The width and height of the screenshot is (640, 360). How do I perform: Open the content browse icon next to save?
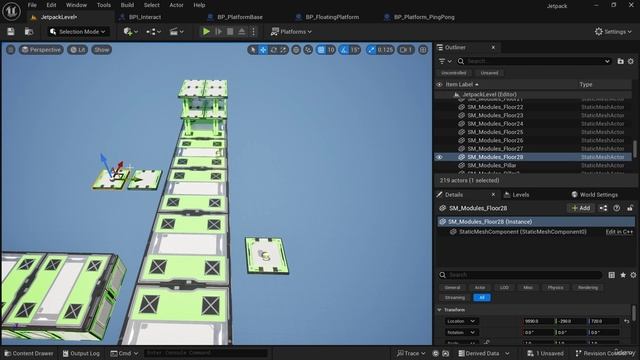coord(29,31)
